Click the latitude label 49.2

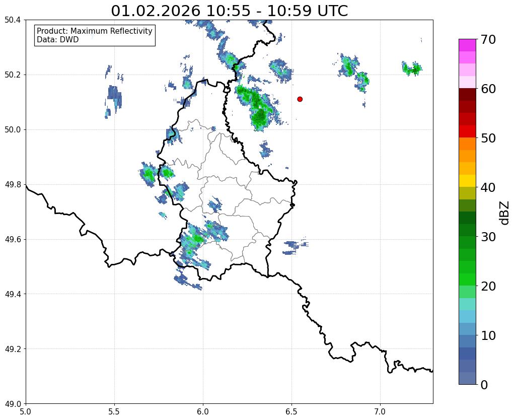pyautogui.click(x=13, y=349)
